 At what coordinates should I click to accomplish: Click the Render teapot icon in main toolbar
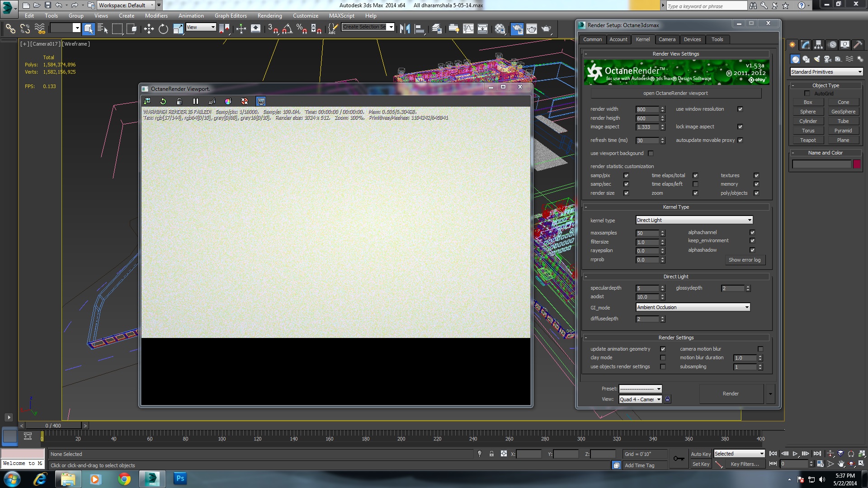click(x=547, y=29)
